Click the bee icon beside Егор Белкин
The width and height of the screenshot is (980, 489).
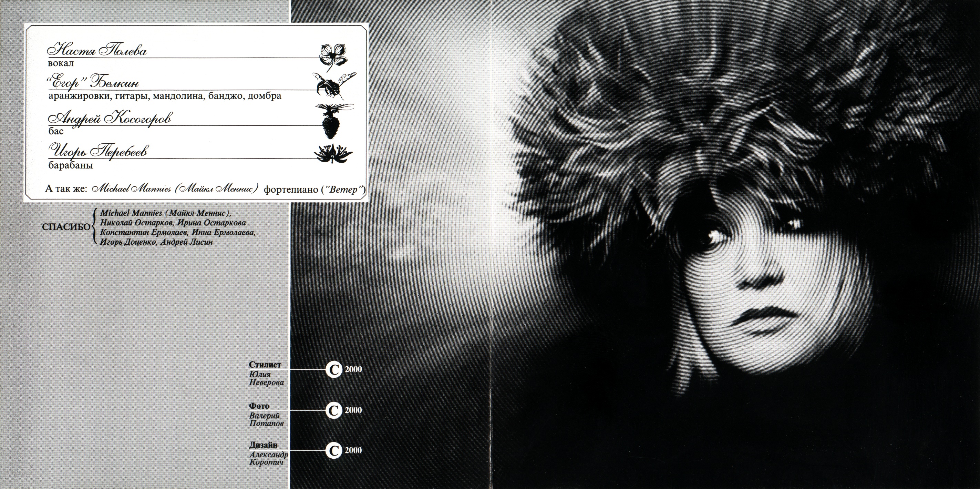(x=334, y=84)
